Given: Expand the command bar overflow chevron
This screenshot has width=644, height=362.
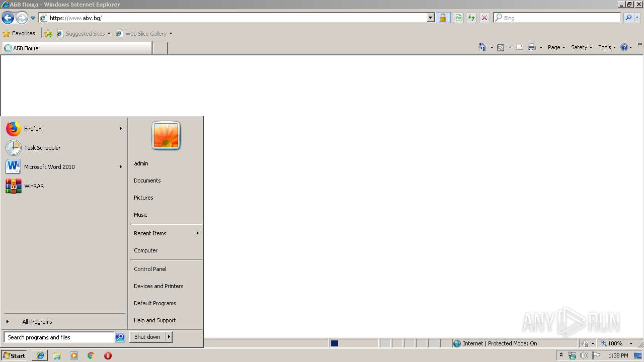Looking at the screenshot, I should [640, 45].
